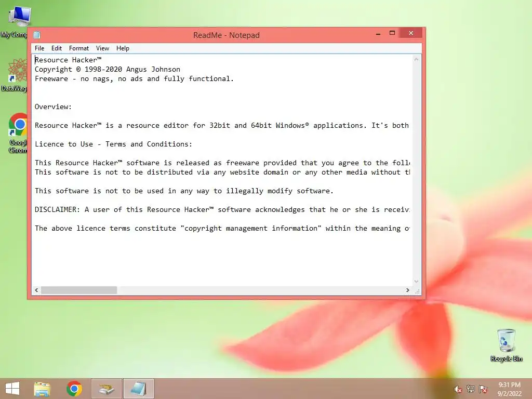Image resolution: width=532 pixels, height=399 pixels.
Task: Close the ReadMe Notepad window
Action: (411, 33)
